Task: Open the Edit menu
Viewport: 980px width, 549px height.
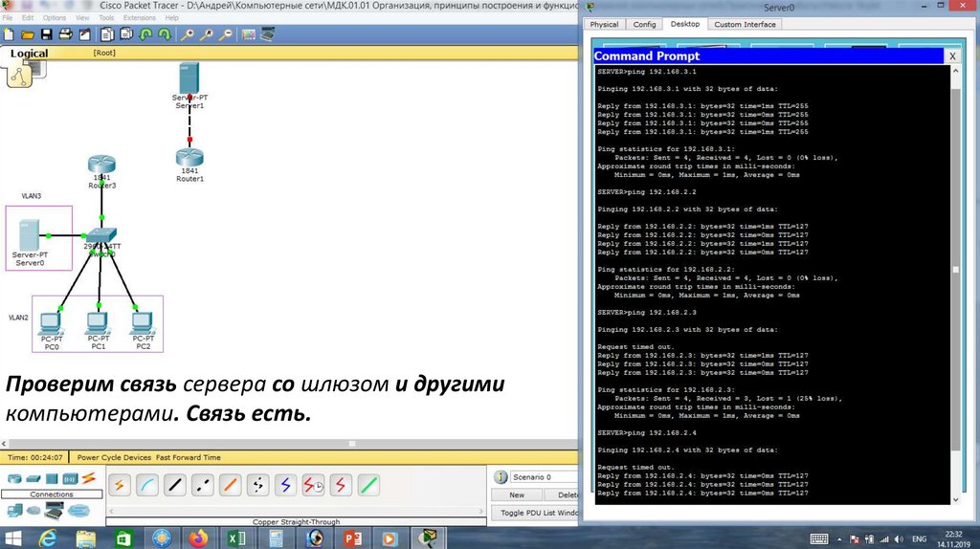Action: (x=28, y=17)
